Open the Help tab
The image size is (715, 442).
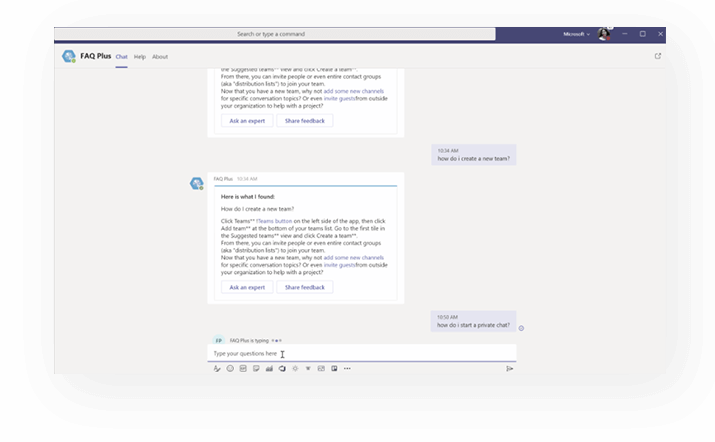point(140,57)
